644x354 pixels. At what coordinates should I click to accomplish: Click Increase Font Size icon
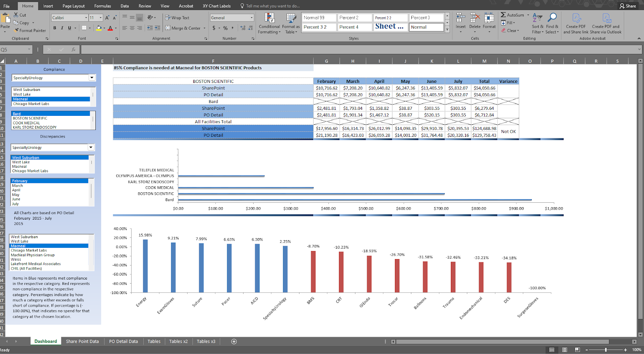click(x=107, y=18)
